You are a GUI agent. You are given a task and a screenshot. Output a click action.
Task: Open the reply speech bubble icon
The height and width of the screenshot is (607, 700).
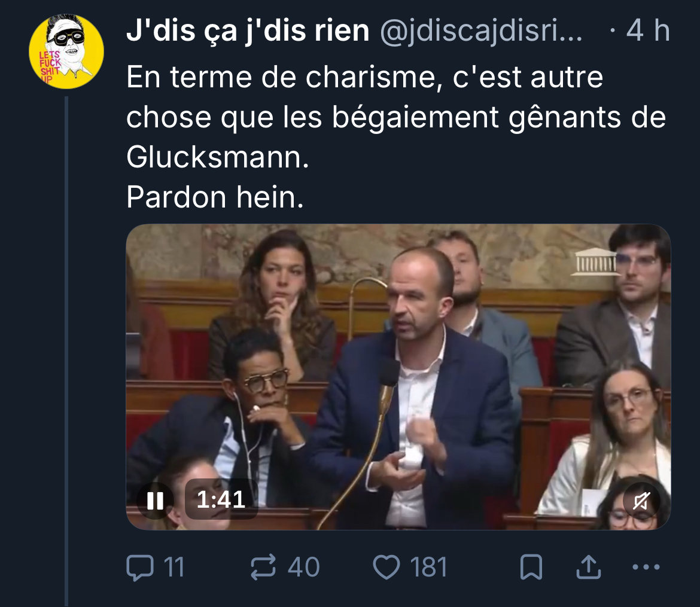click(x=140, y=567)
